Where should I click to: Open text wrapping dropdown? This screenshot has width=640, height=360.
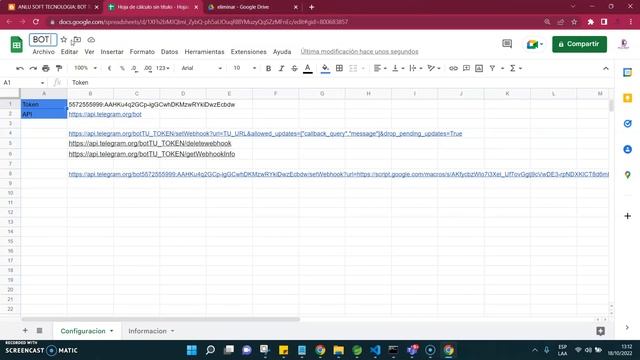click(x=416, y=69)
